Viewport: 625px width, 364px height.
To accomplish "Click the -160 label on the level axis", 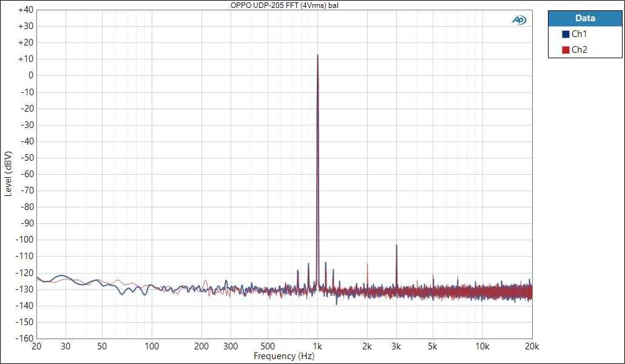I will [x=24, y=339].
